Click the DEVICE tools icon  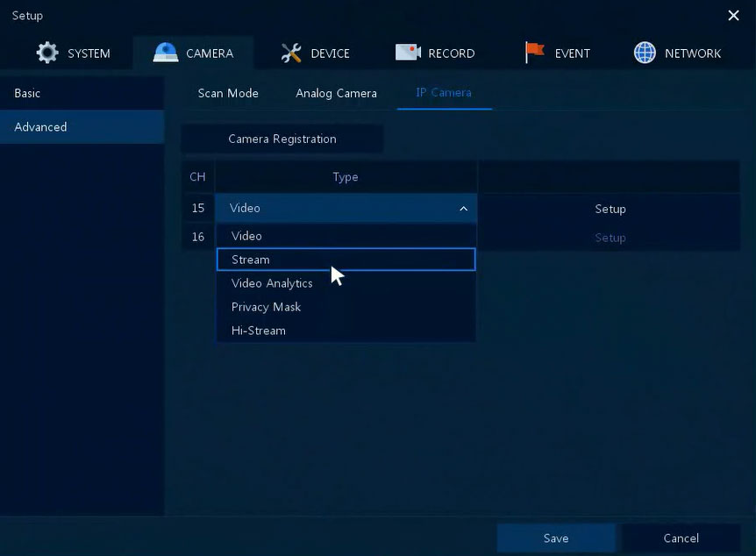pyautogui.click(x=291, y=53)
